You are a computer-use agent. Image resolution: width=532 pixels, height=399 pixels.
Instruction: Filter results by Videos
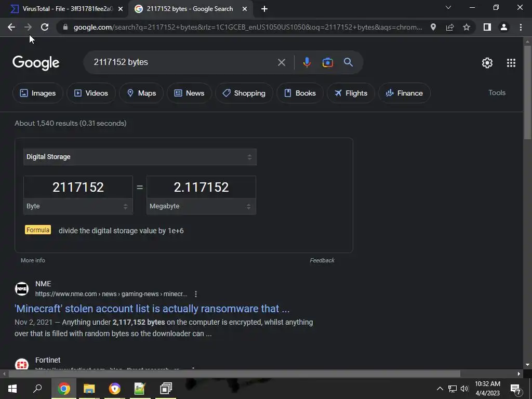91,93
